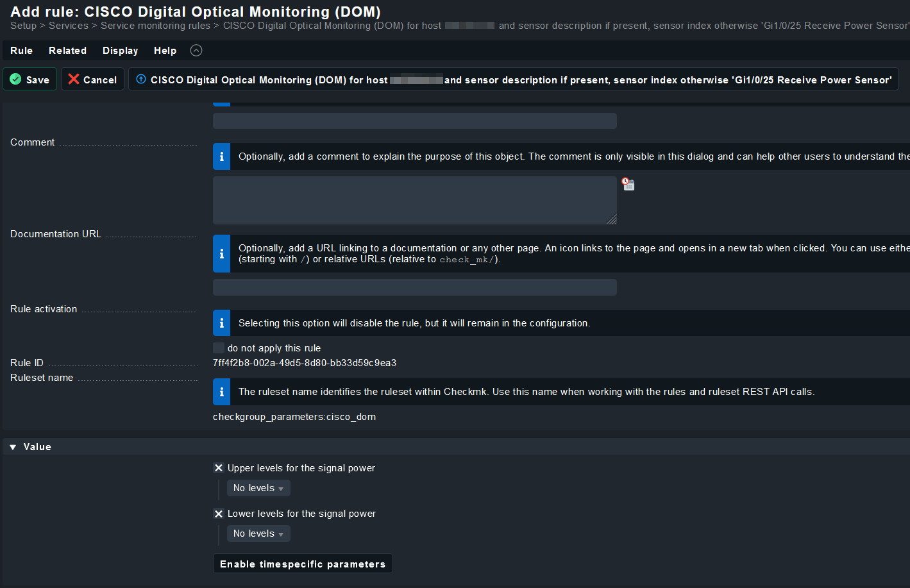910x588 pixels.
Task: Click into the Comment text area
Action: [414, 200]
